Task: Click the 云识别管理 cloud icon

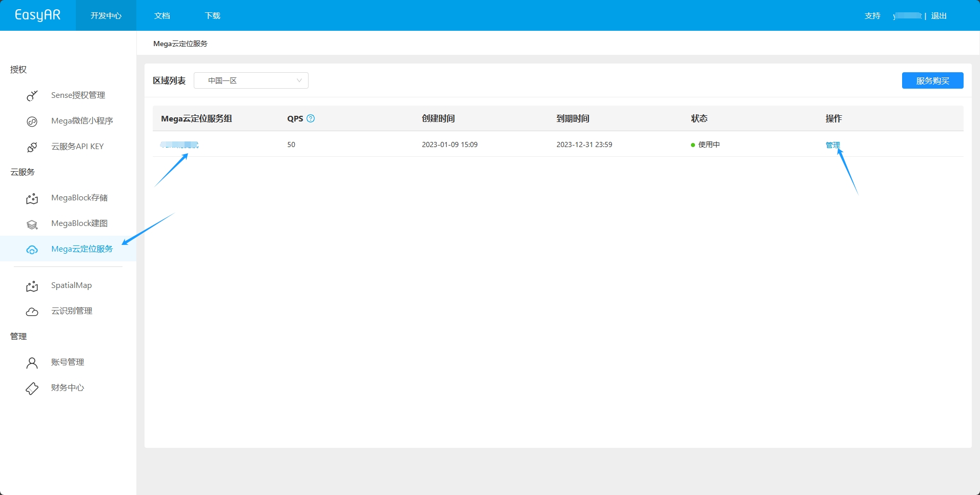Action: click(32, 312)
